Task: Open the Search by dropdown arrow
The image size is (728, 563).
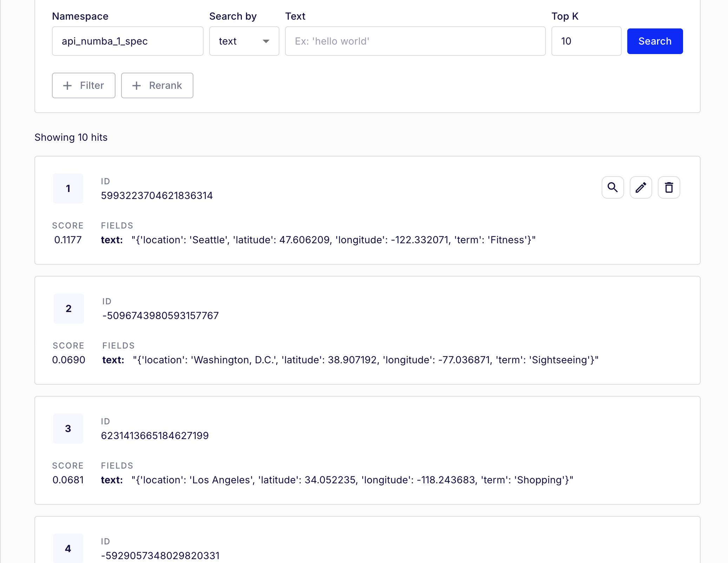Action: pyautogui.click(x=266, y=41)
